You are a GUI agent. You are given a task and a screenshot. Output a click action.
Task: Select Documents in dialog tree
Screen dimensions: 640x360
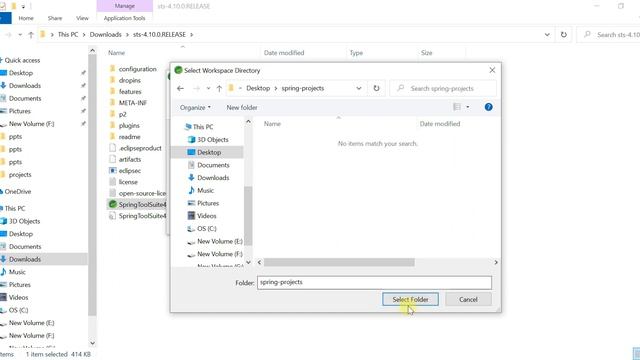[x=209, y=165]
